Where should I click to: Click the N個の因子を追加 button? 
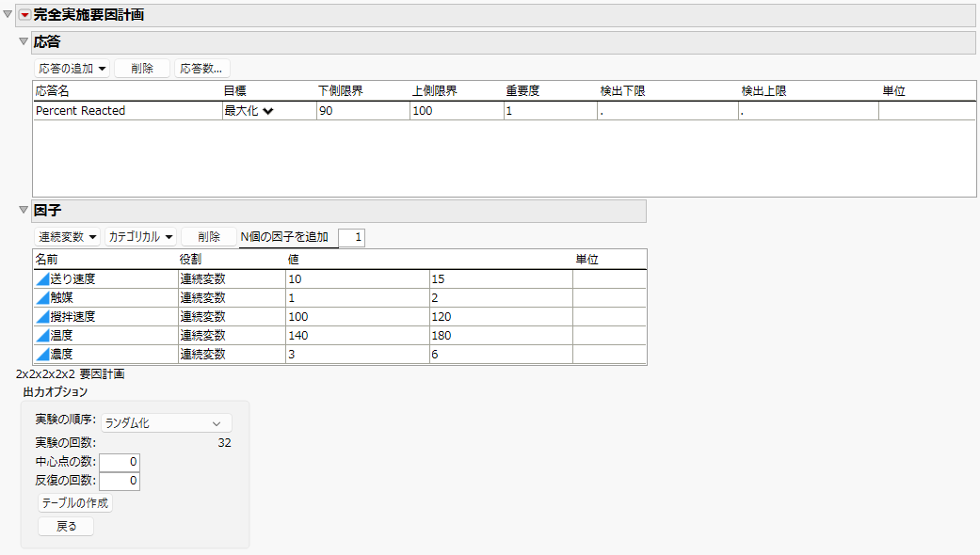[285, 237]
